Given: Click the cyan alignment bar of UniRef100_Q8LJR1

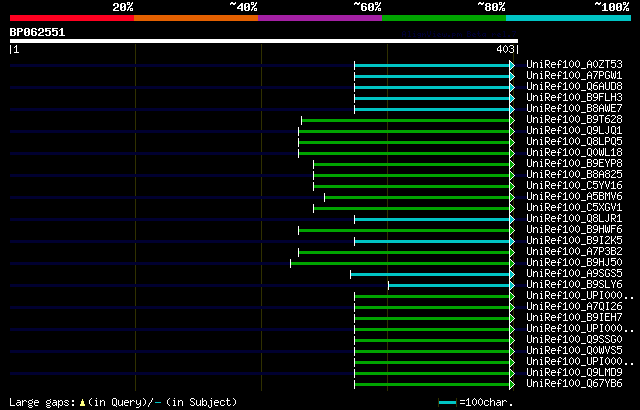Looking at the screenshot, I should click(x=432, y=219).
